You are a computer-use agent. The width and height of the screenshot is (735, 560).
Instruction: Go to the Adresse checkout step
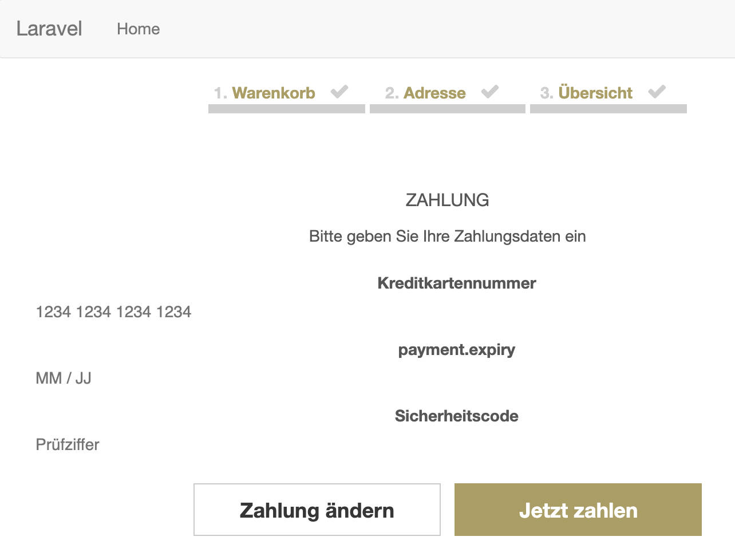(425, 93)
